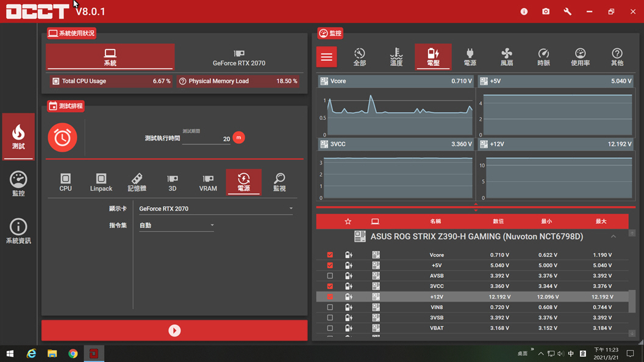Show 其他 other sensors

coord(617,57)
